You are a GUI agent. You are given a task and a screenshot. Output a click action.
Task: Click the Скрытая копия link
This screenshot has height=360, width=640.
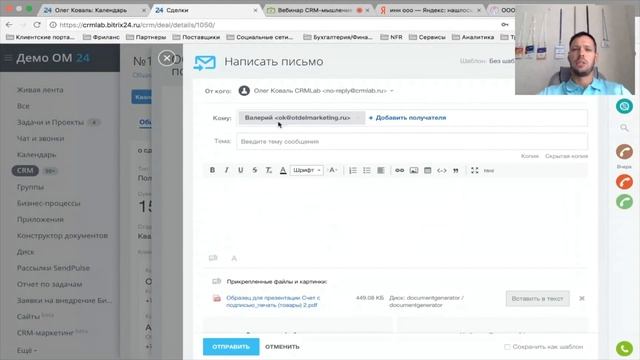coord(567,156)
